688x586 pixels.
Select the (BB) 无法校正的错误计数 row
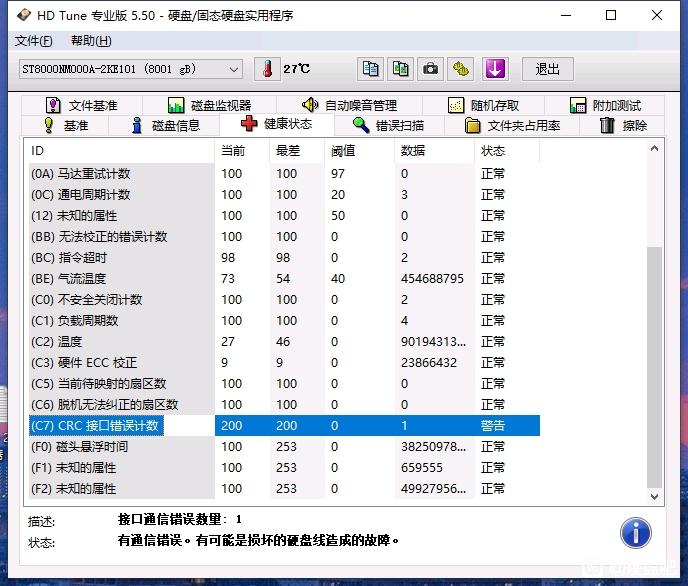284,237
